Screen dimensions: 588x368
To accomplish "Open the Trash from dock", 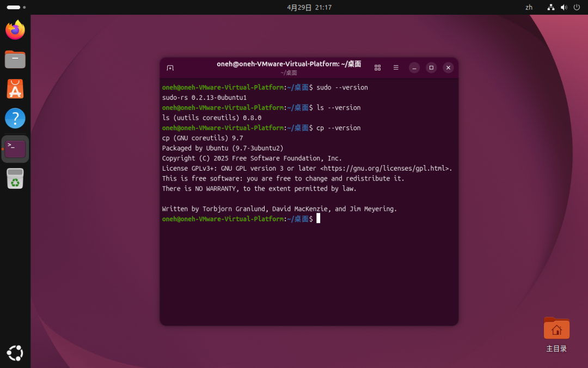I will [15, 178].
